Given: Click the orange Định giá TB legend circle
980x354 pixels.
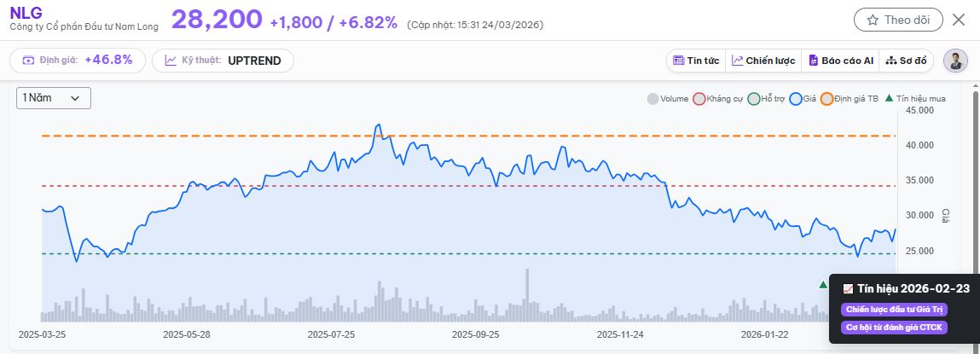Looking at the screenshot, I should pos(826,99).
